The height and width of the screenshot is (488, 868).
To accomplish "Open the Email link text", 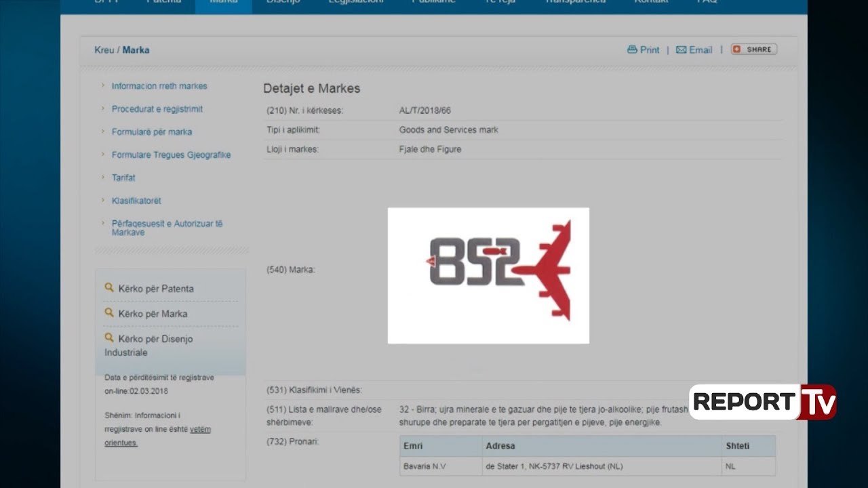I will [x=701, y=49].
